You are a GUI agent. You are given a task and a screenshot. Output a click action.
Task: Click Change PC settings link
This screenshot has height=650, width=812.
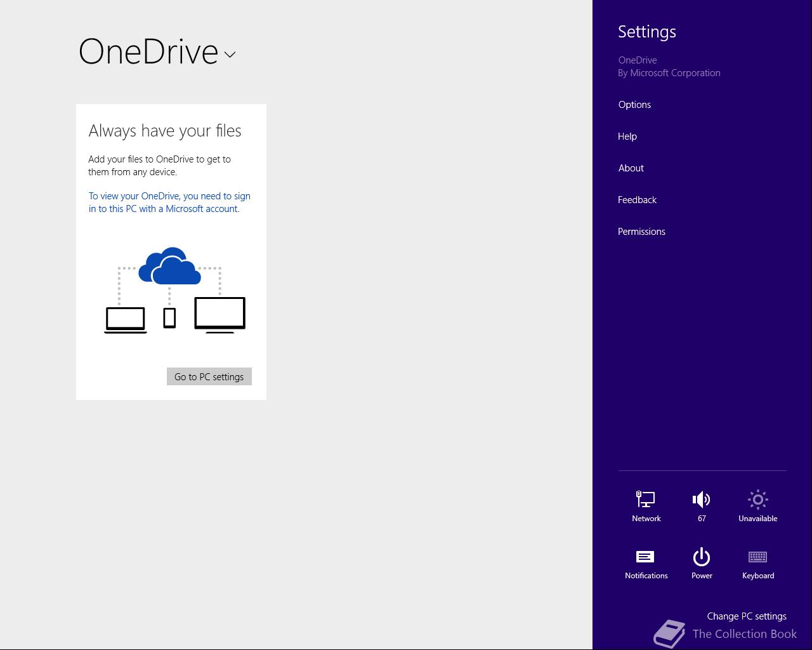point(747,616)
